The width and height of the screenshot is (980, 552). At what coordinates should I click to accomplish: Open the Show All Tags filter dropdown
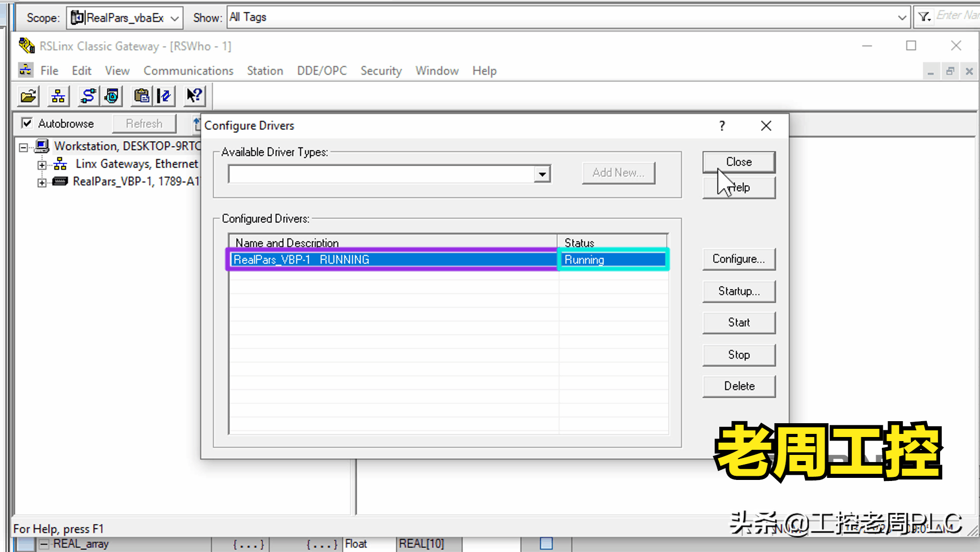903,17
